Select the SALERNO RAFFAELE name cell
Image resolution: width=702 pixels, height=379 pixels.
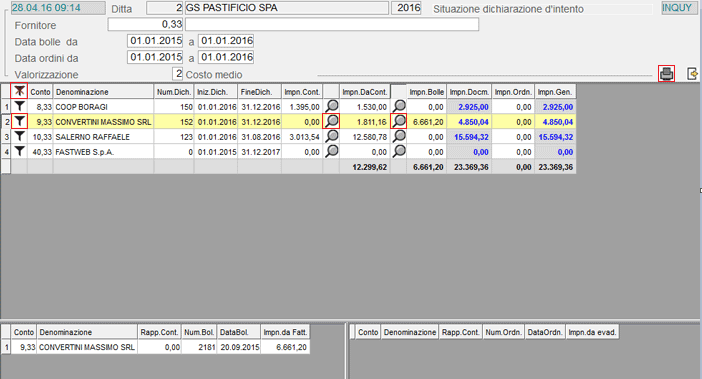[103, 137]
